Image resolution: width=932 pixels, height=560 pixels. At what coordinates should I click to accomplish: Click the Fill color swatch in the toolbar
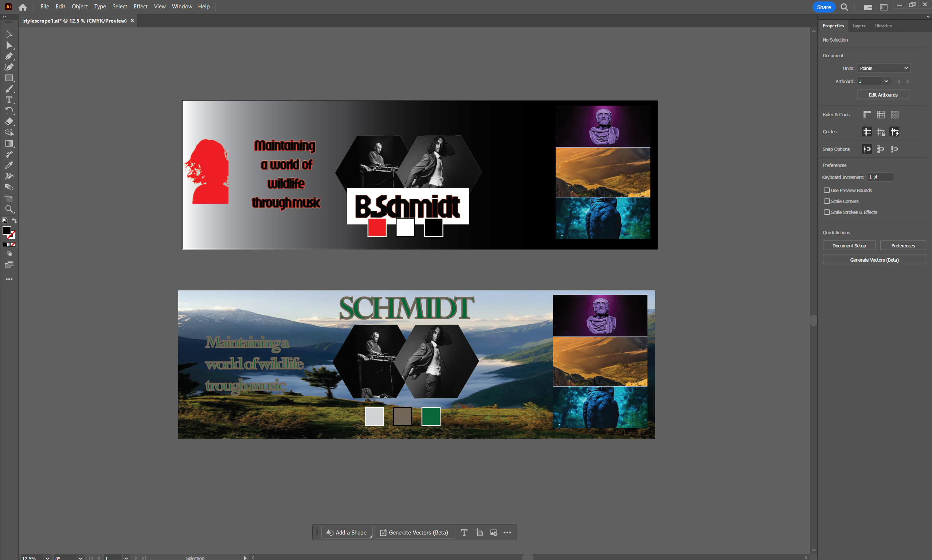(x=7, y=231)
